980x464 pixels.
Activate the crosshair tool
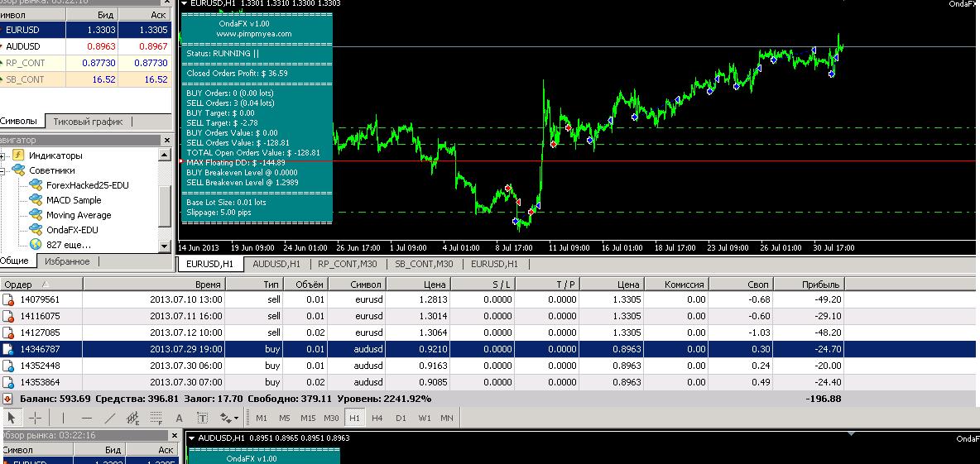[36, 418]
